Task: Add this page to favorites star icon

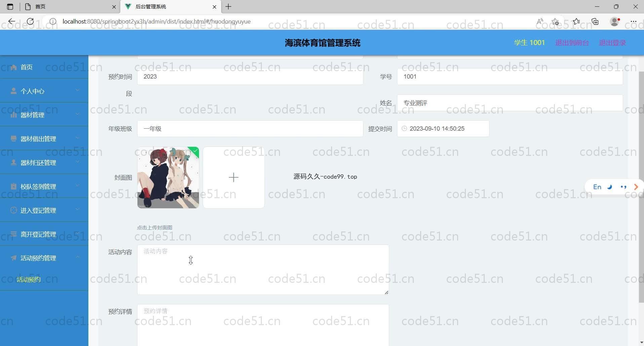Action: point(555,21)
